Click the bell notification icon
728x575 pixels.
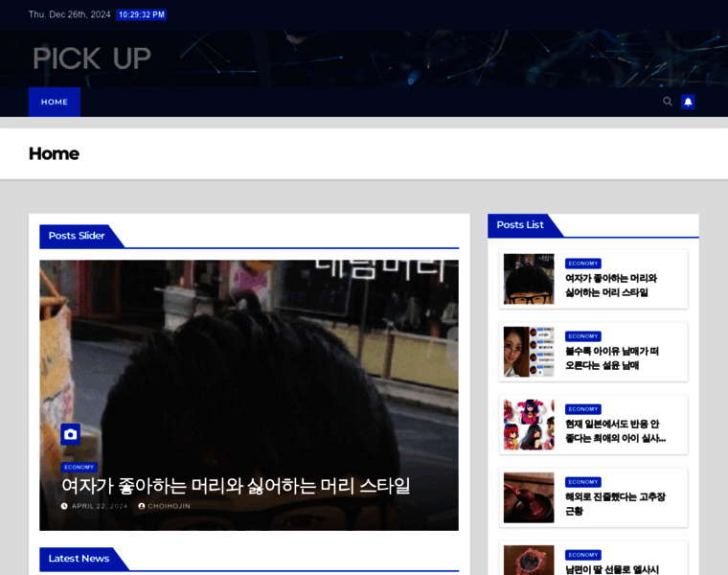coord(688,102)
